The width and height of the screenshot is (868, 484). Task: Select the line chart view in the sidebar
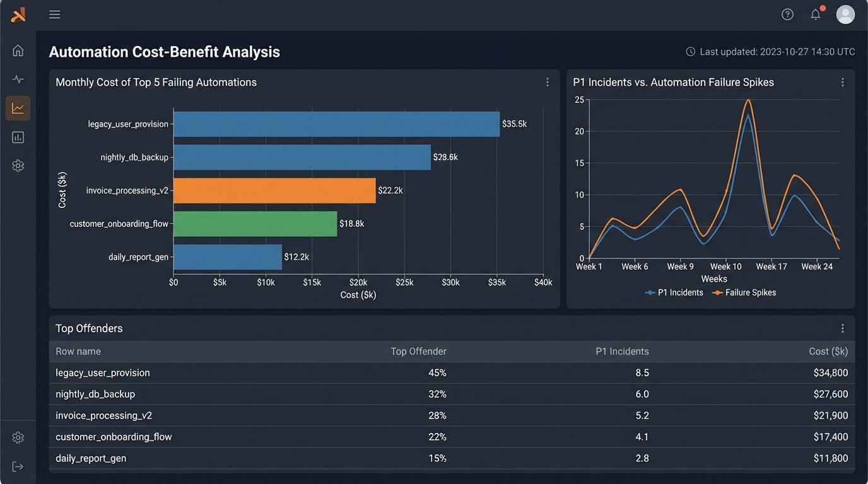[x=18, y=108]
